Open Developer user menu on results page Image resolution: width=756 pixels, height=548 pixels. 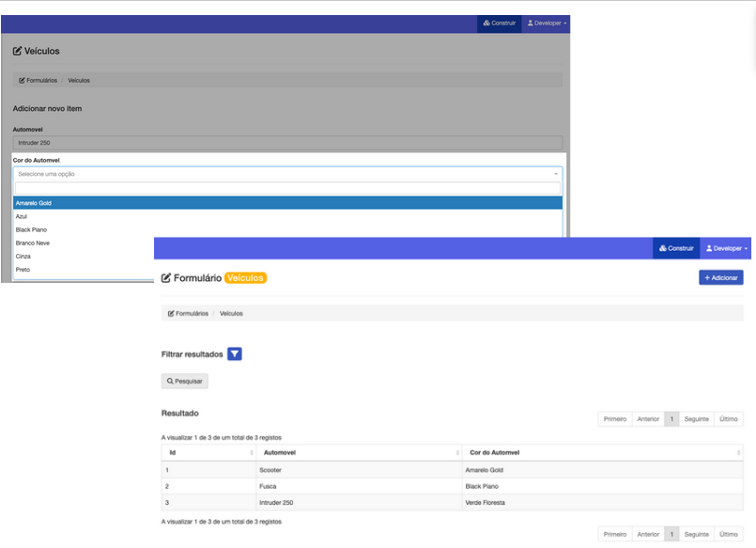point(727,248)
